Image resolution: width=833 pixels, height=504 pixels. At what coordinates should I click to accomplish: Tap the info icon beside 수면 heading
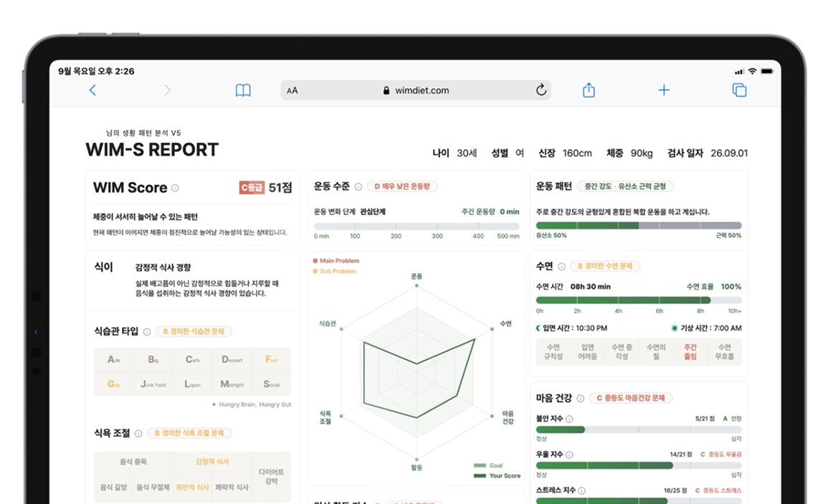pos(561,266)
